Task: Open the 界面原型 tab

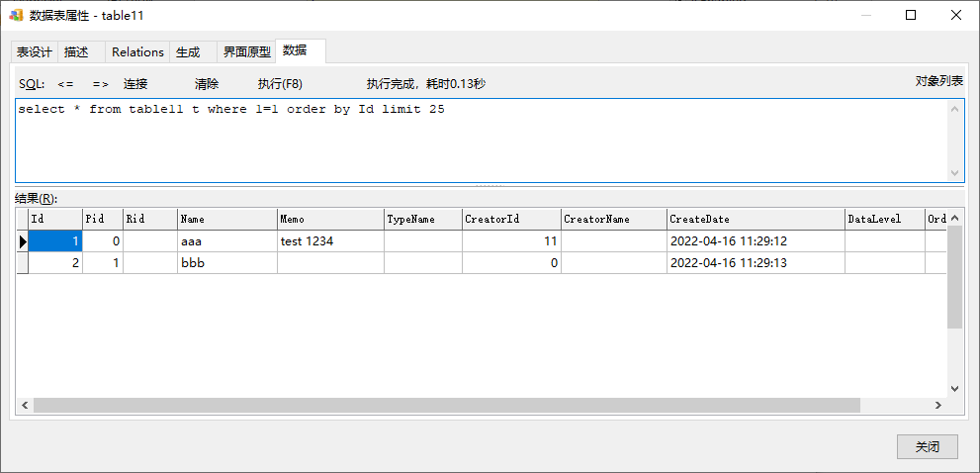Action: pyautogui.click(x=247, y=51)
